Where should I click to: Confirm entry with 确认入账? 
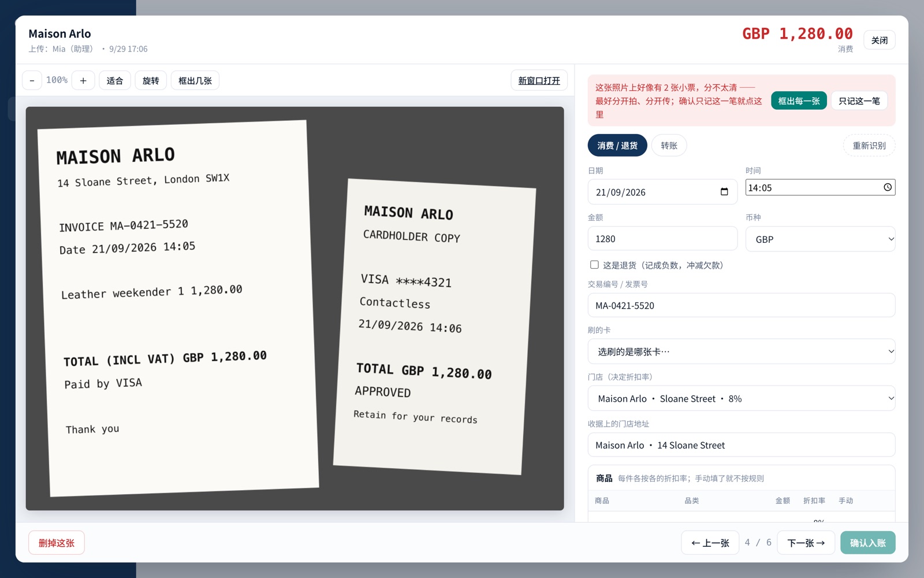pos(868,543)
